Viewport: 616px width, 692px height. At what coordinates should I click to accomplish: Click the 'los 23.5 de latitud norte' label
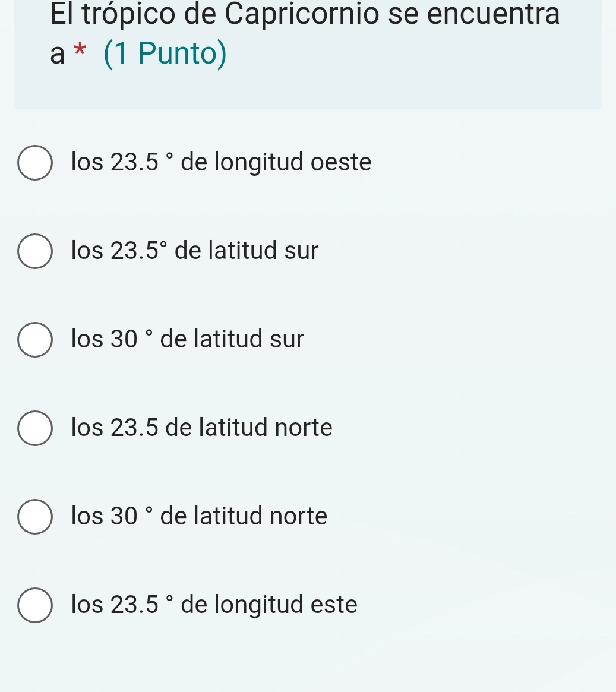pyautogui.click(x=202, y=428)
